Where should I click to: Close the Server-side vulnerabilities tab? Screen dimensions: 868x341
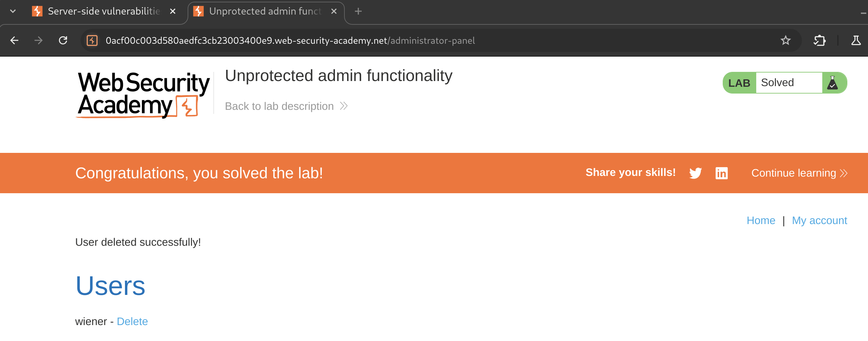click(x=173, y=12)
